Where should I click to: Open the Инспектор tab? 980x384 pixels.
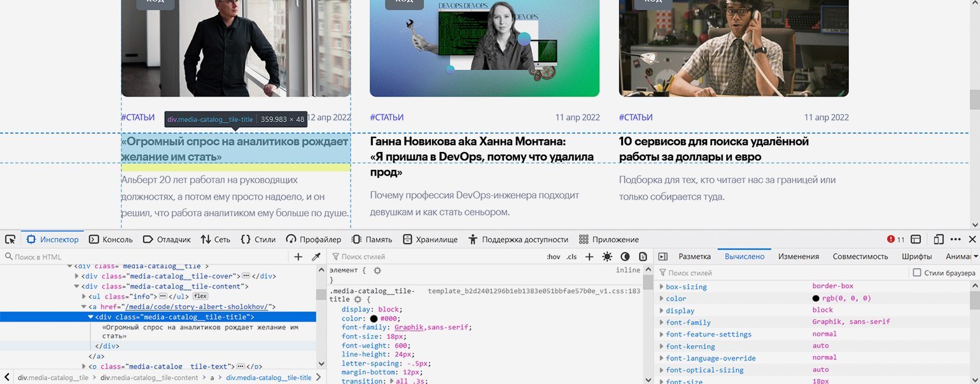[53, 240]
